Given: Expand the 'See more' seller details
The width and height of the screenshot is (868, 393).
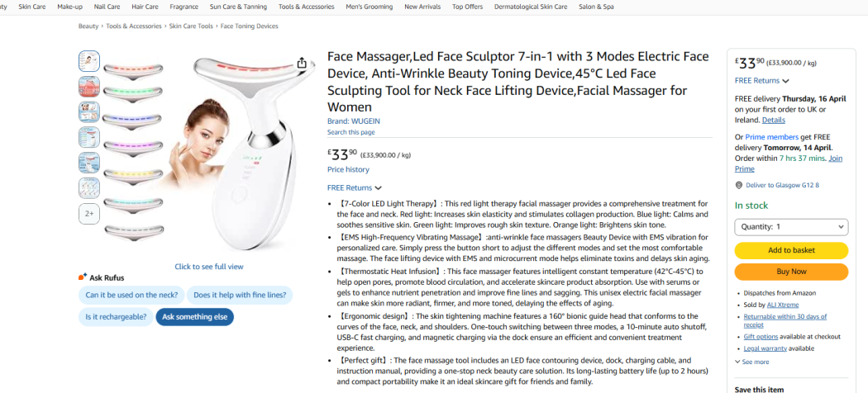Looking at the screenshot, I should [x=751, y=362].
